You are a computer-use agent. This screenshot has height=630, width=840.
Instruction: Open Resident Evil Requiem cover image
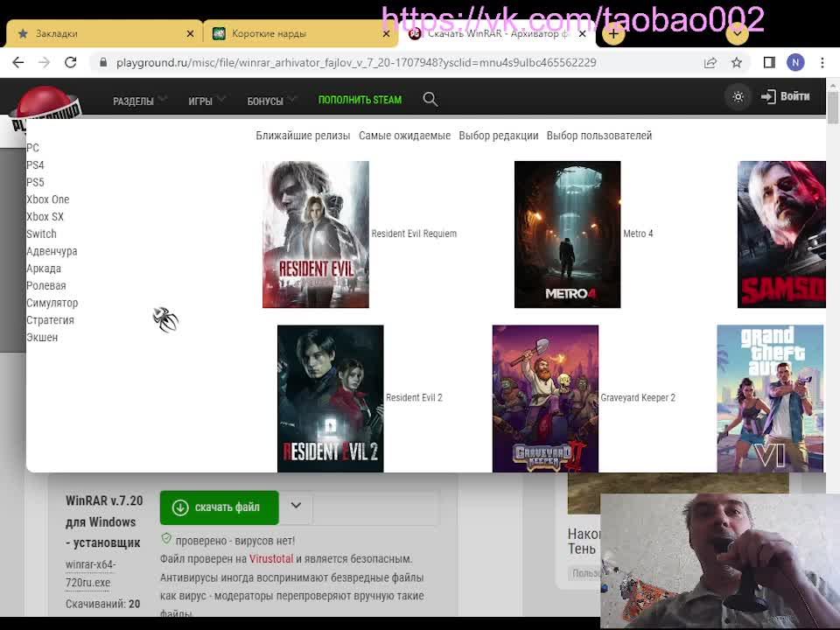coord(316,234)
